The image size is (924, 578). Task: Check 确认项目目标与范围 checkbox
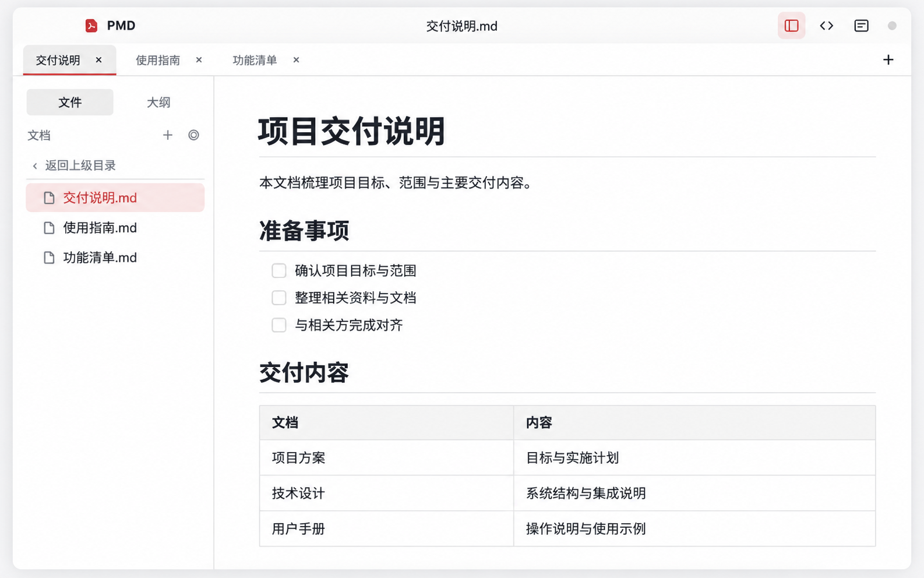278,270
